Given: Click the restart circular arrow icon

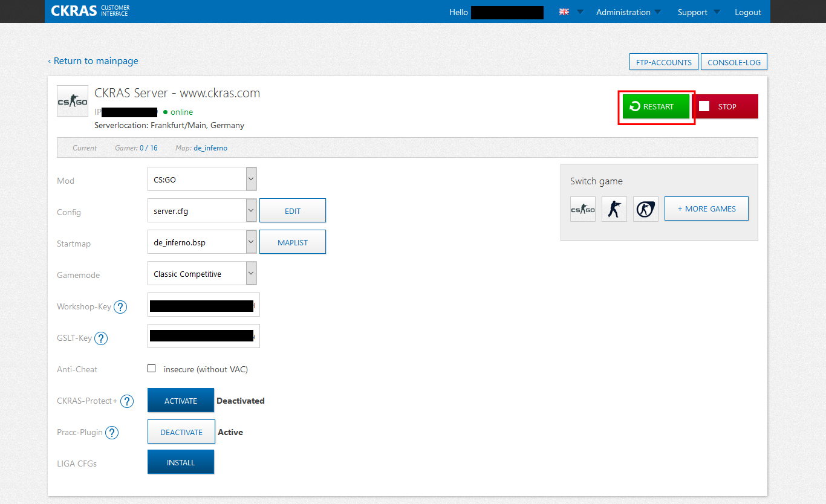Looking at the screenshot, I should point(635,106).
